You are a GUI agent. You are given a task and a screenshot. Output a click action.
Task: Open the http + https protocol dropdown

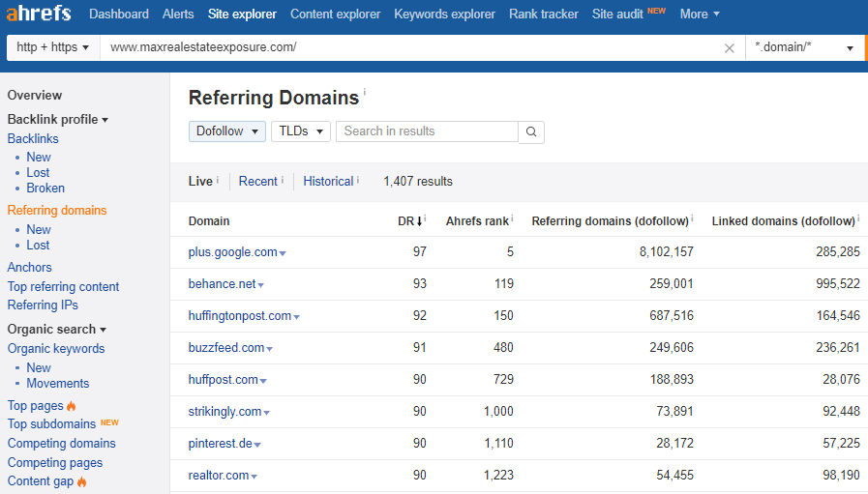point(53,47)
